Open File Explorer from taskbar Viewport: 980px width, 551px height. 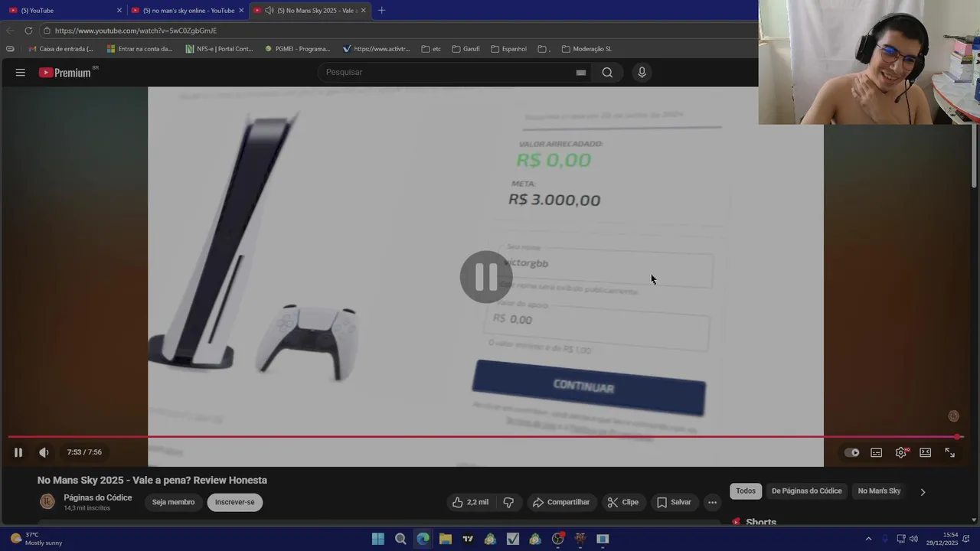pos(446,539)
